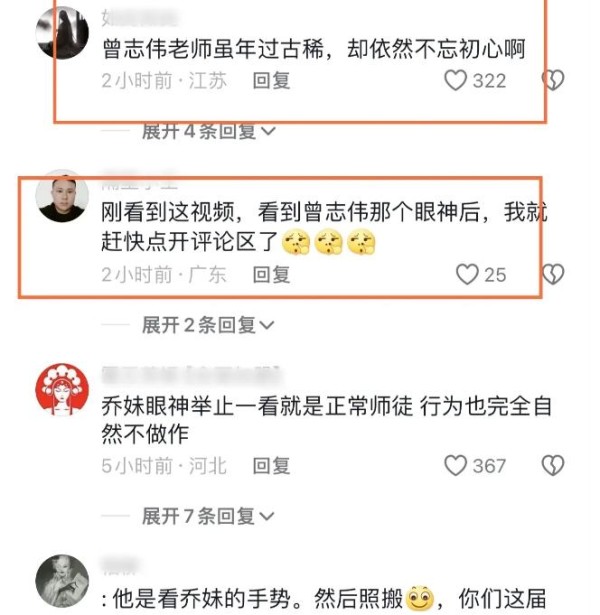Tap the blurred username above 乔妹眼神 comment

click(191, 375)
